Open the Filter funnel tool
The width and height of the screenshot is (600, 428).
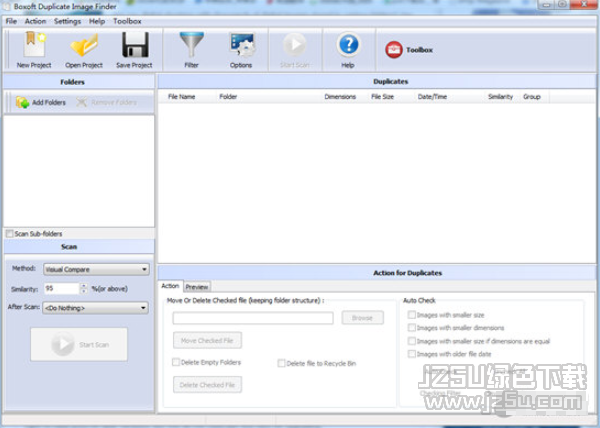[191, 44]
